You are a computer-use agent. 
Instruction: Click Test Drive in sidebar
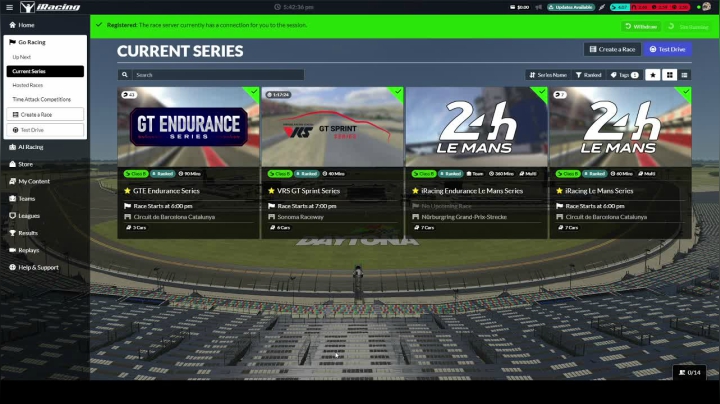[45, 130]
